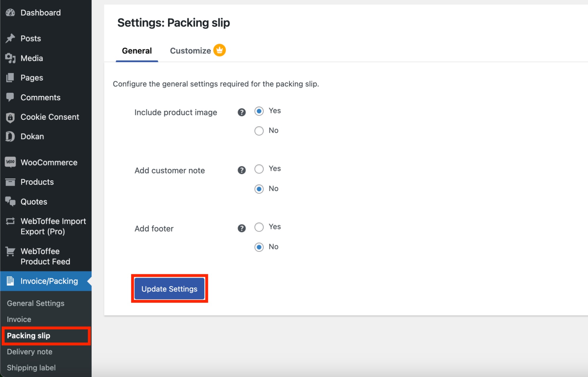Click the WooCommerce icon in sidebar

coord(11,162)
